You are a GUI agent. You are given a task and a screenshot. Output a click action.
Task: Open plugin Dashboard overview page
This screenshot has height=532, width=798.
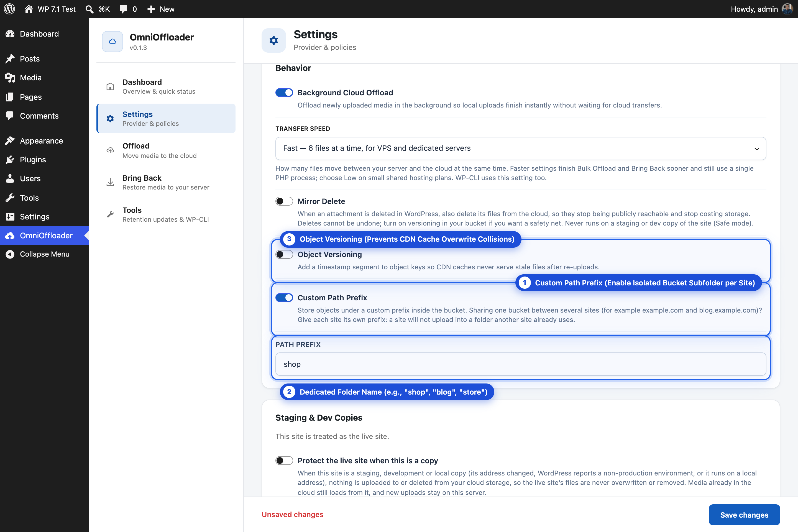click(166, 86)
